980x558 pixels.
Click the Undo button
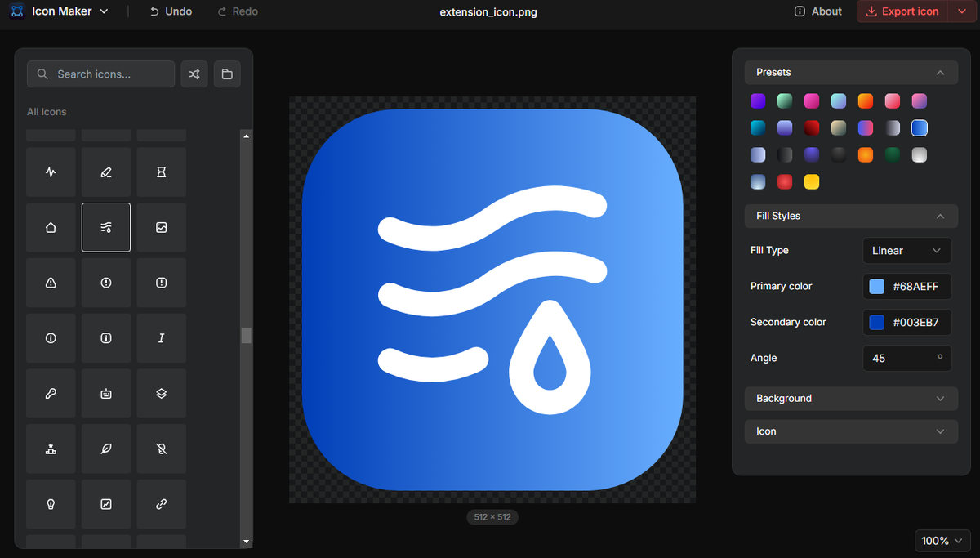[x=171, y=11]
